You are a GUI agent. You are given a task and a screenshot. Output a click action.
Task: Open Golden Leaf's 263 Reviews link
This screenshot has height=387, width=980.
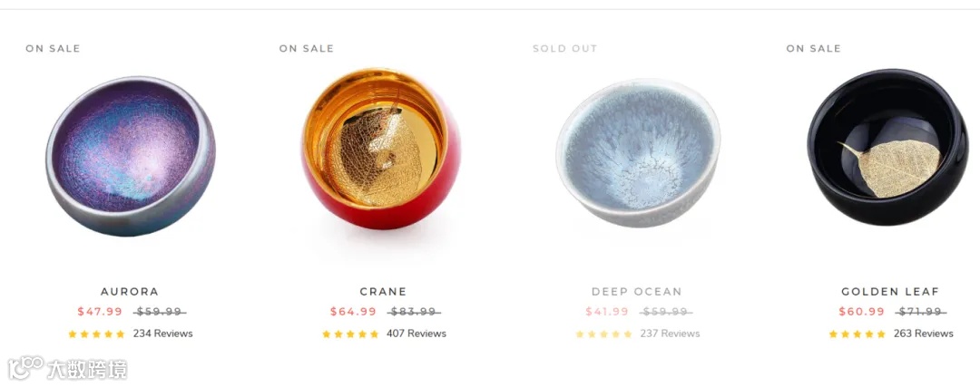click(x=923, y=334)
